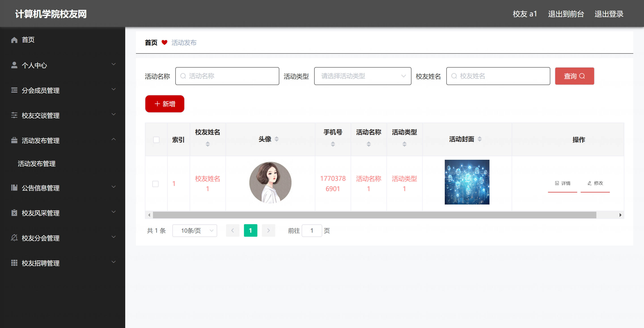
Task: Click the 共 1 条 total count text
Action: click(157, 231)
